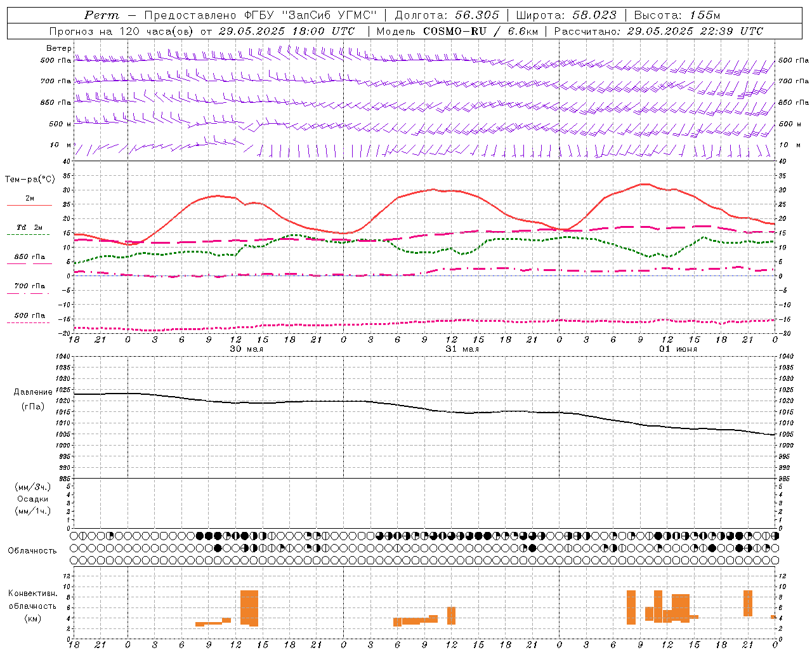Click the Долгота: 56.305 value

point(447,15)
